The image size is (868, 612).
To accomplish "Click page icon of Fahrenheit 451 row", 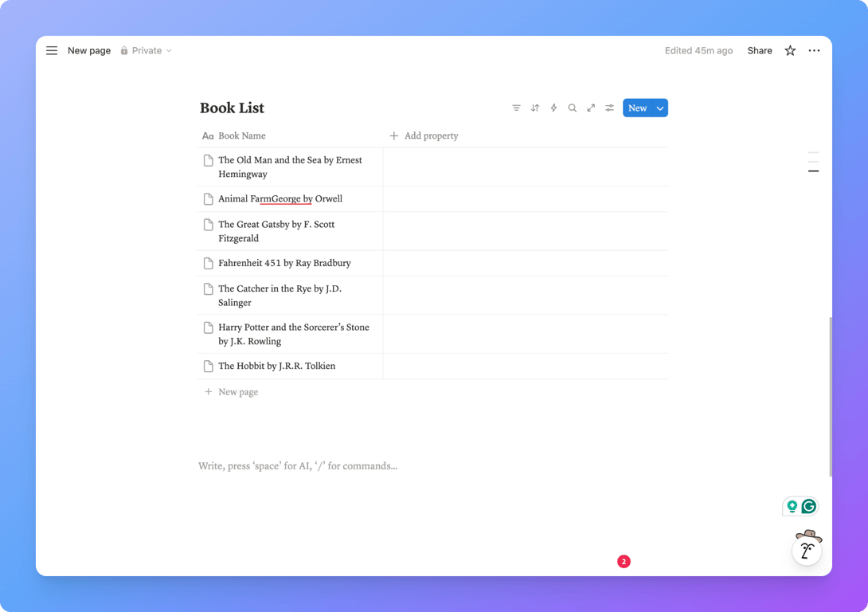I will pyautogui.click(x=208, y=263).
